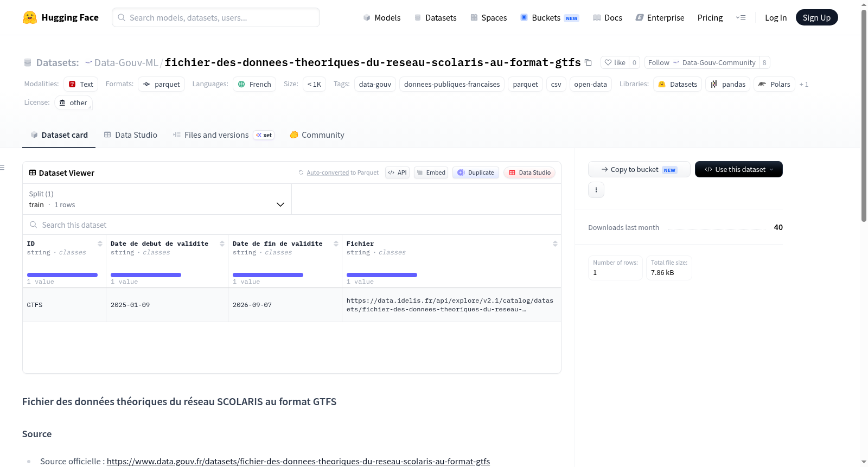The image size is (868, 467).
Task: Open the Pricing page
Action: click(x=710, y=17)
